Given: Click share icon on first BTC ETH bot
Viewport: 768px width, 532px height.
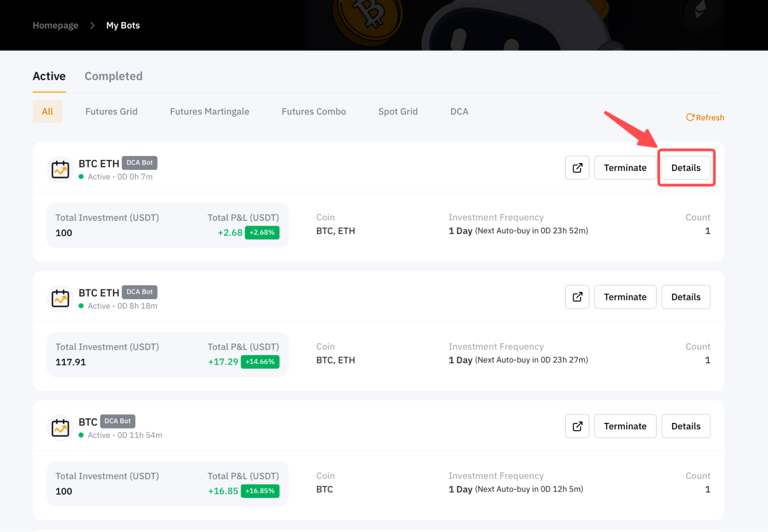Looking at the screenshot, I should click(577, 168).
